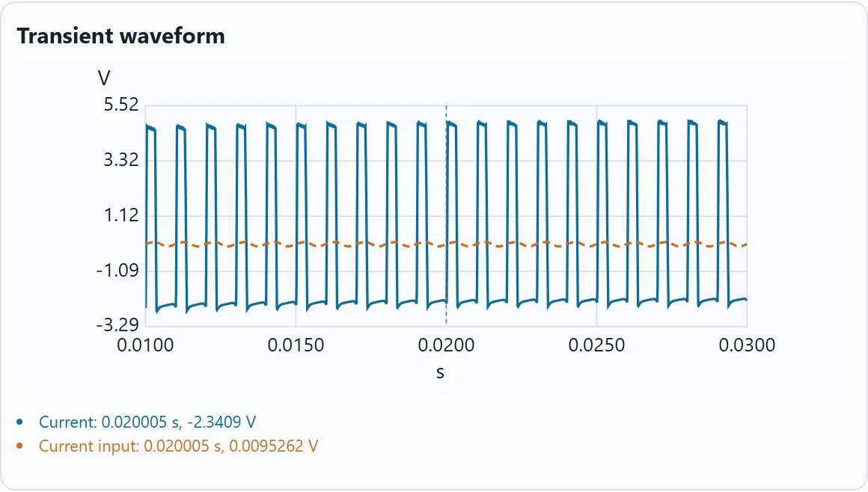Click the 5.52 y-axis tick label
The image size is (868, 492).
121,105
